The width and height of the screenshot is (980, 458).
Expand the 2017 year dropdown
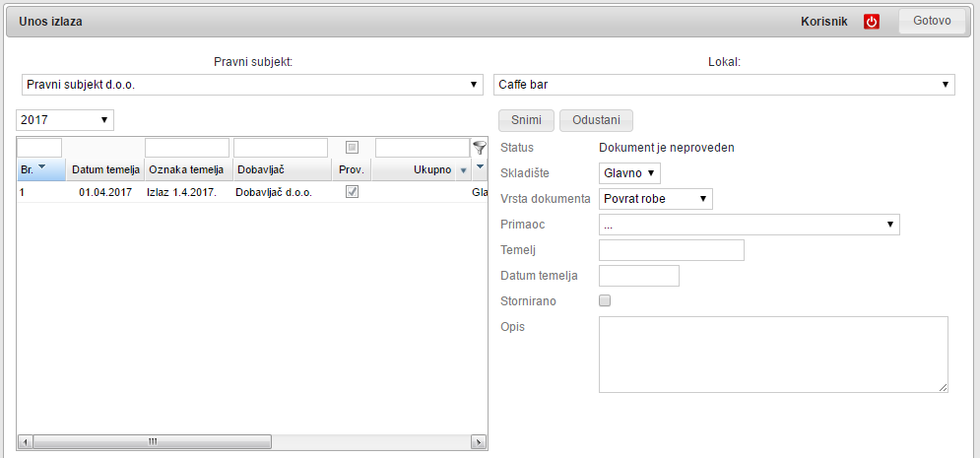pyautogui.click(x=65, y=120)
